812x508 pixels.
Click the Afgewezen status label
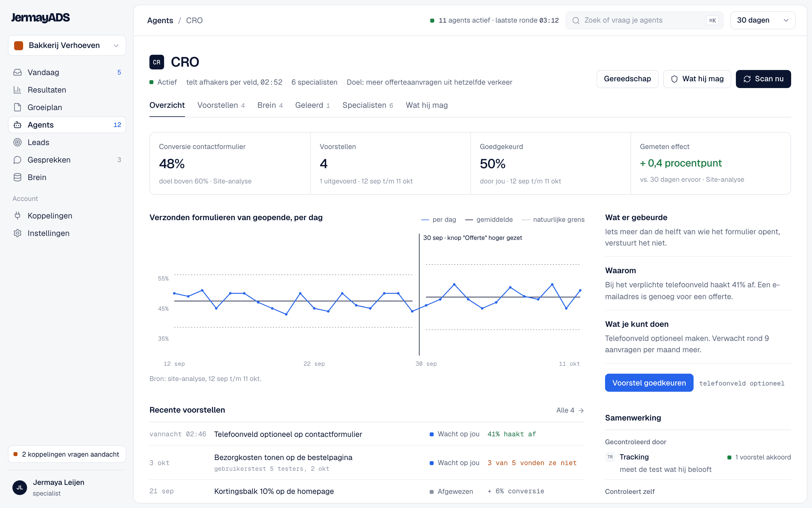click(x=451, y=491)
